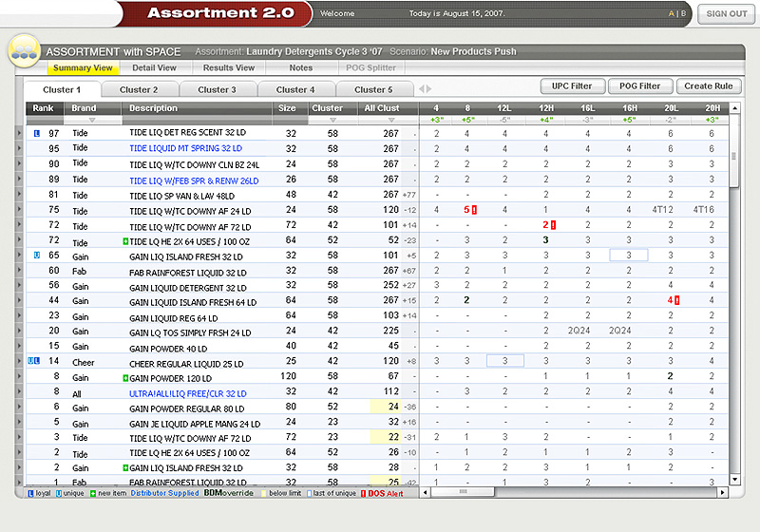Click the 12H column header
760x532 pixels.
click(546, 108)
